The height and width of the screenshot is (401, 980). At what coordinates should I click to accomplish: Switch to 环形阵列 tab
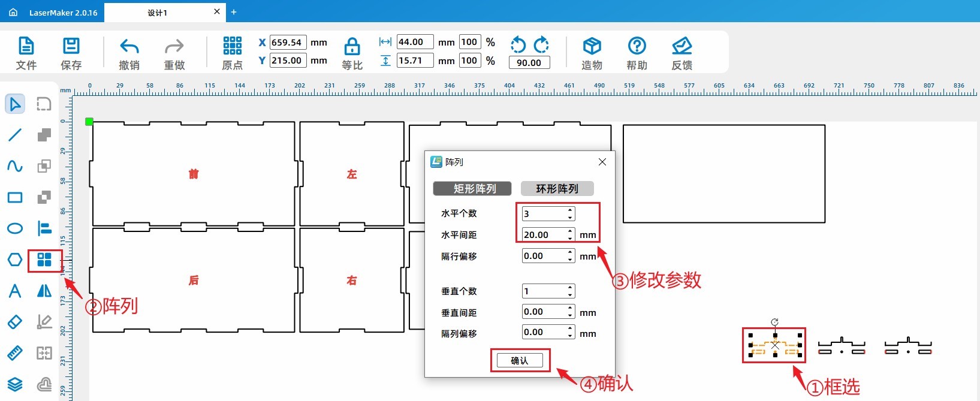click(557, 189)
